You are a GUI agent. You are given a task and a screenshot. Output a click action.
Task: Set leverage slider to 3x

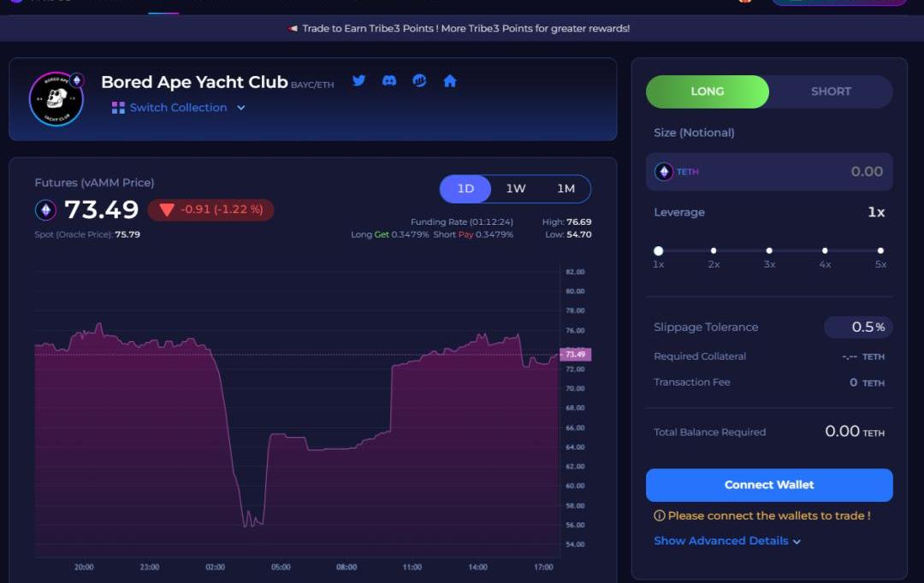pyautogui.click(x=769, y=250)
